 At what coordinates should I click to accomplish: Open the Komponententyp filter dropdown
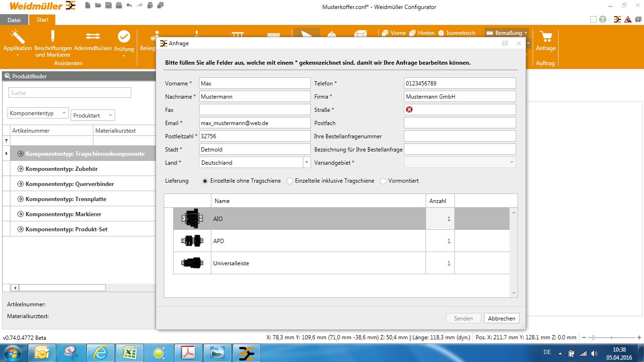pos(38,113)
